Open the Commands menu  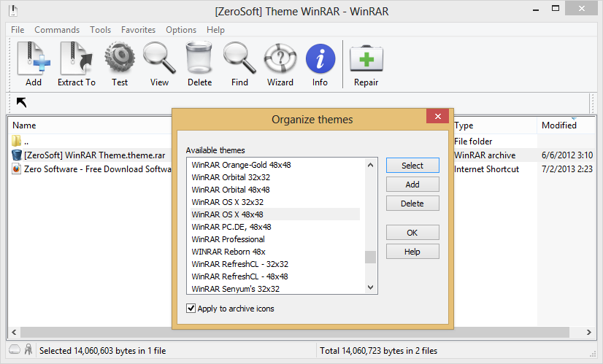[57, 30]
